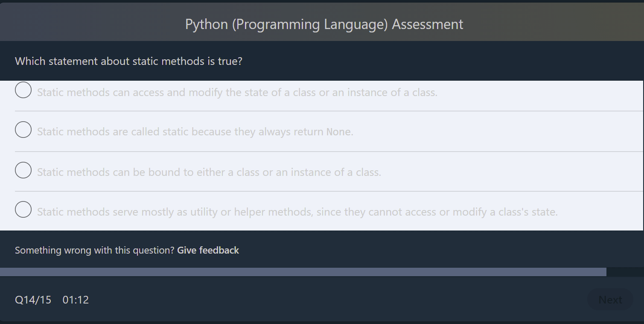Pick the answer about utility or helper methods
This screenshot has width=644, height=324.
[23, 210]
